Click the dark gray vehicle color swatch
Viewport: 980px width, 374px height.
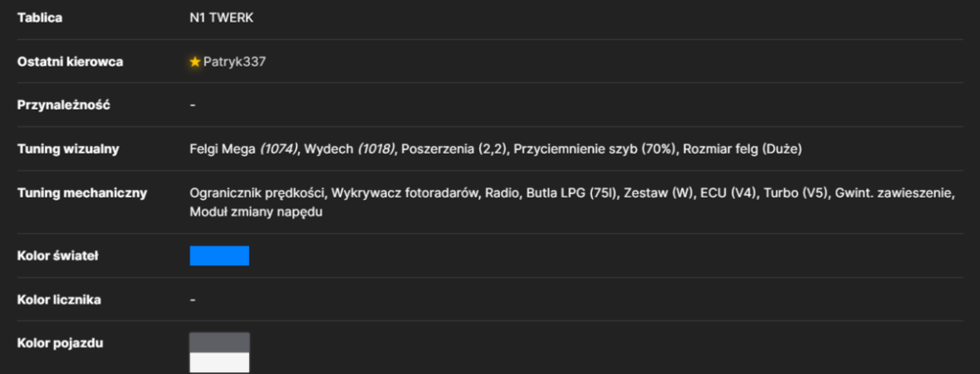click(x=220, y=342)
